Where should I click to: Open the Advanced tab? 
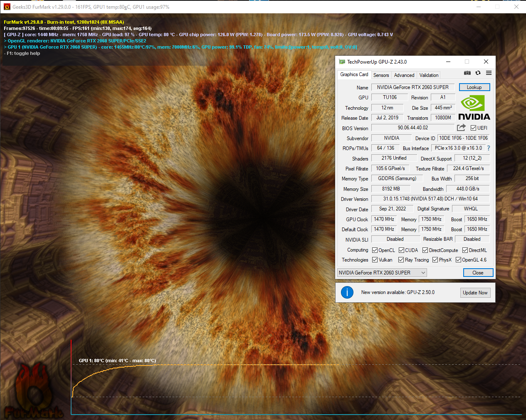coord(404,75)
